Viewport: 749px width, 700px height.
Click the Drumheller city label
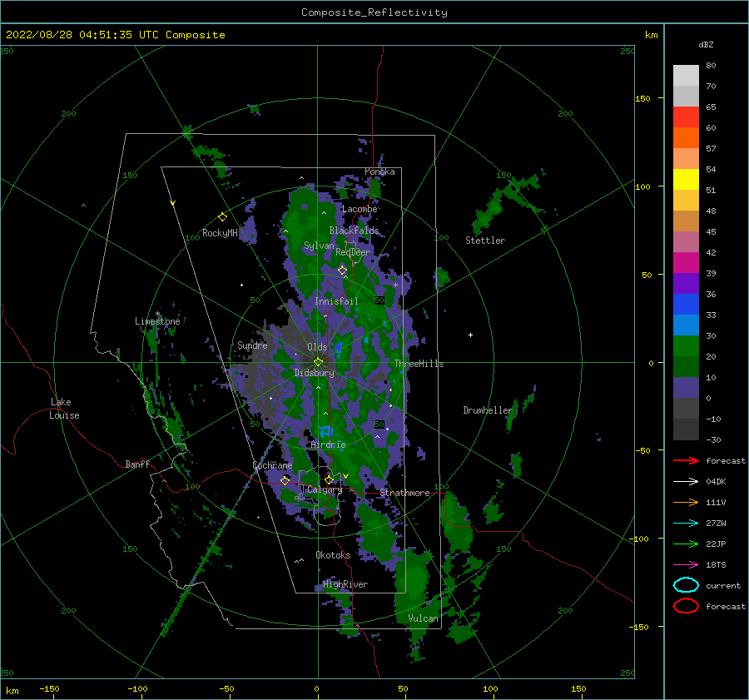tap(488, 410)
